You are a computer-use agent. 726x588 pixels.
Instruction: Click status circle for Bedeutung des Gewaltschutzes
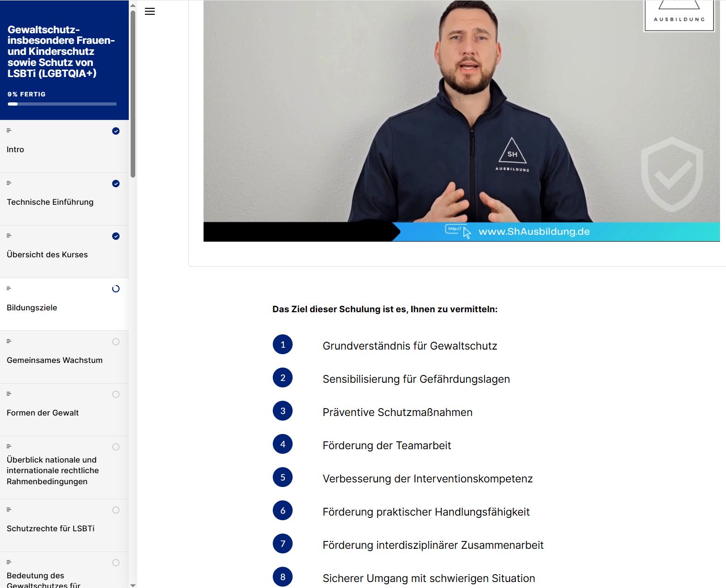tap(116, 563)
